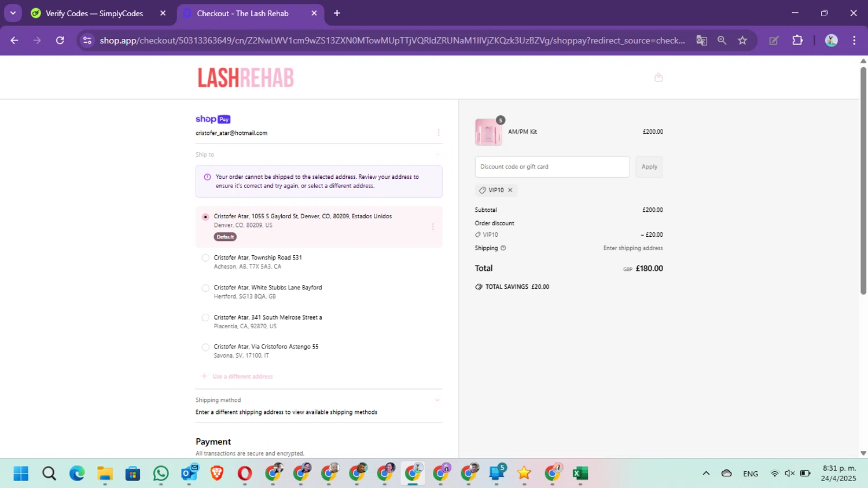
Task: Click the cristofer_atar@hotmail.com email text
Action: [231, 133]
